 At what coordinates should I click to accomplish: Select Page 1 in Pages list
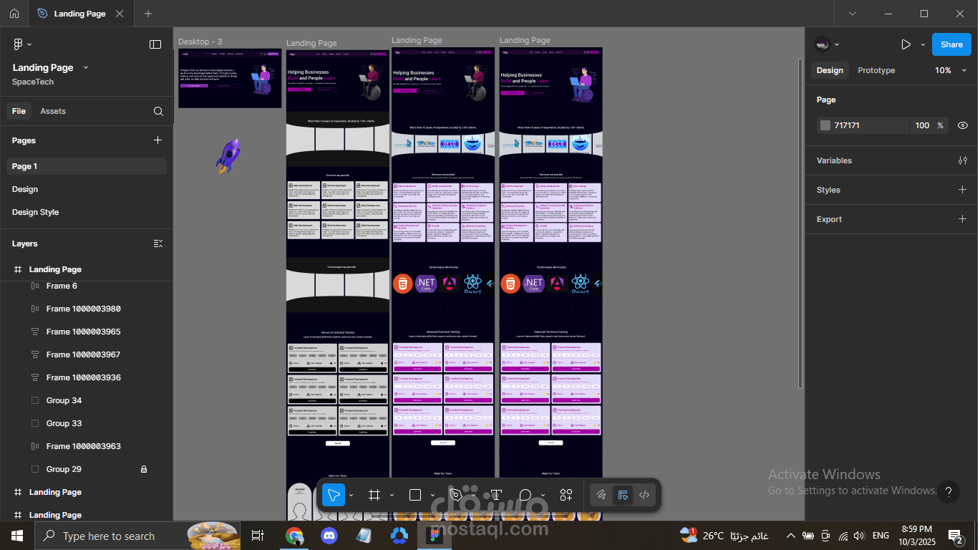click(87, 166)
